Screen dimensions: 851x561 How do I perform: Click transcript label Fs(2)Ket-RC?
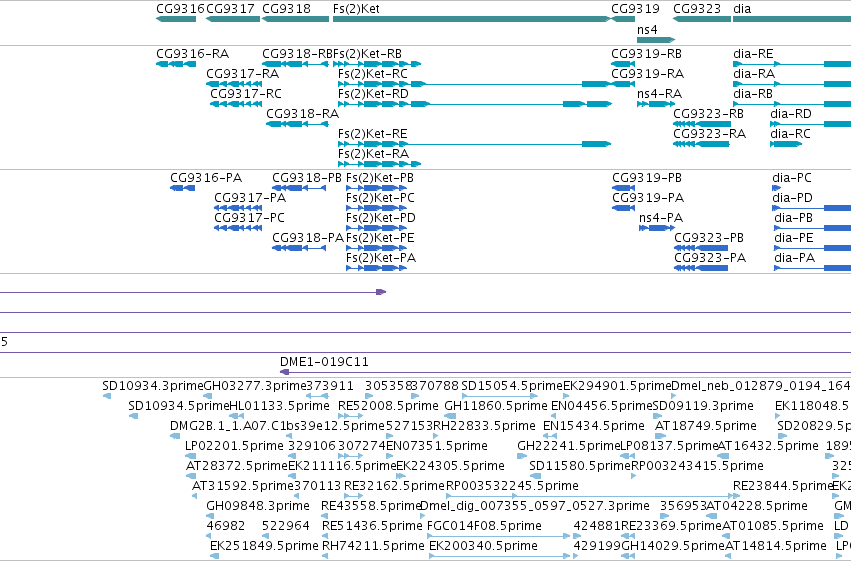(373, 74)
